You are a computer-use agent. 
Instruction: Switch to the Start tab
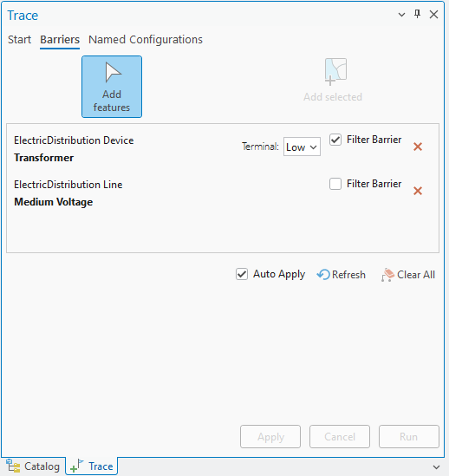pos(19,40)
